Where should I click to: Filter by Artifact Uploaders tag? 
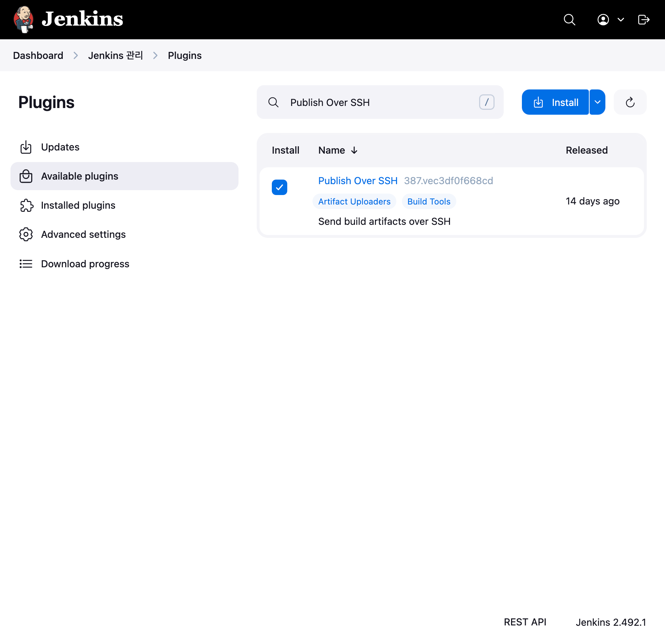point(354,201)
